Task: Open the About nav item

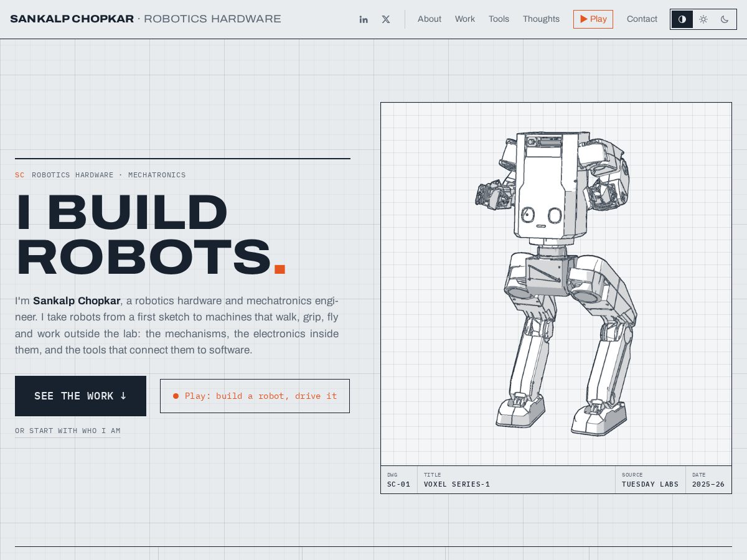Action: (x=430, y=19)
